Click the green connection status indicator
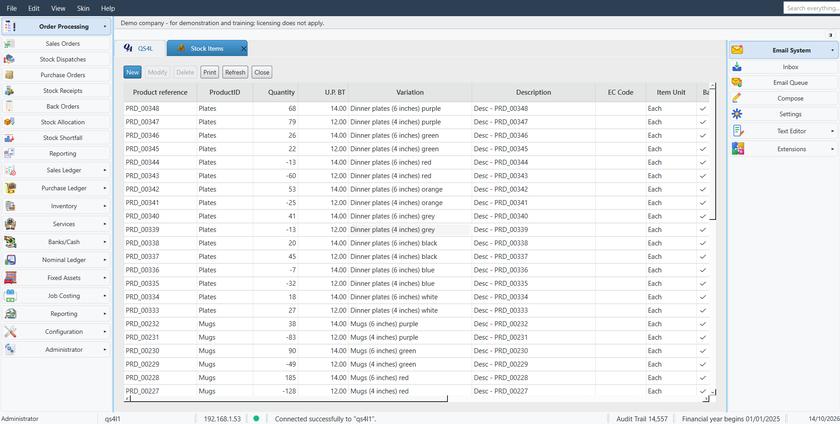The height and width of the screenshot is (424, 840). point(256,418)
